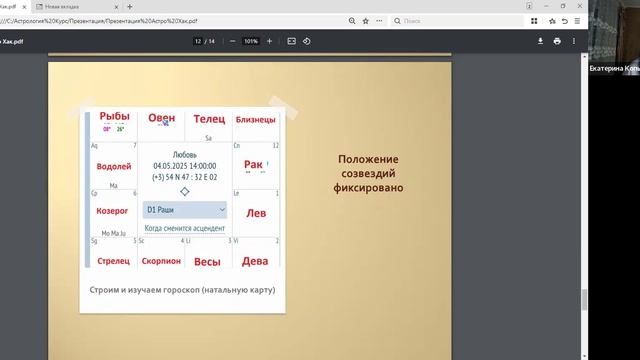The height and width of the screenshot is (360, 640).
Task: Click the Рыбы cell in the chart
Action: [114, 127]
